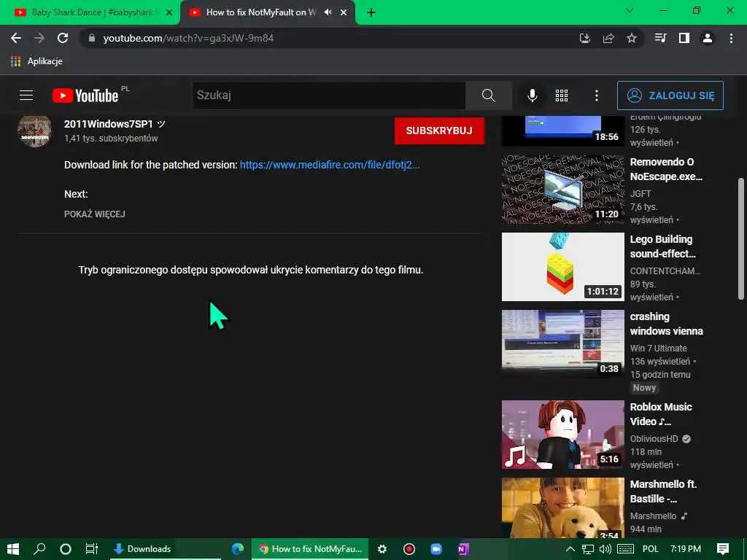This screenshot has width=747, height=560.
Task: Open Settings gear on taskbar
Action: (382, 549)
